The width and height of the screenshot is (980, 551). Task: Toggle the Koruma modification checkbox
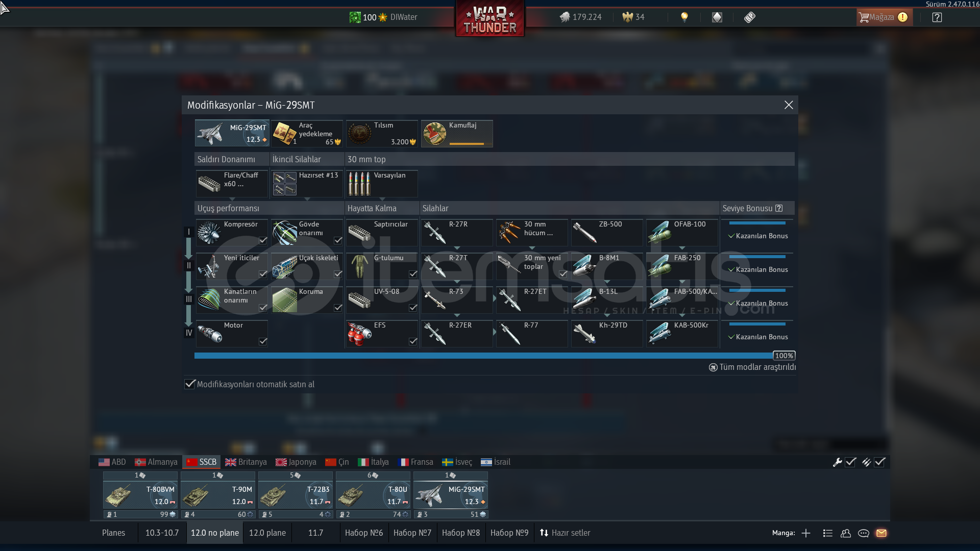pyautogui.click(x=338, y=308)
